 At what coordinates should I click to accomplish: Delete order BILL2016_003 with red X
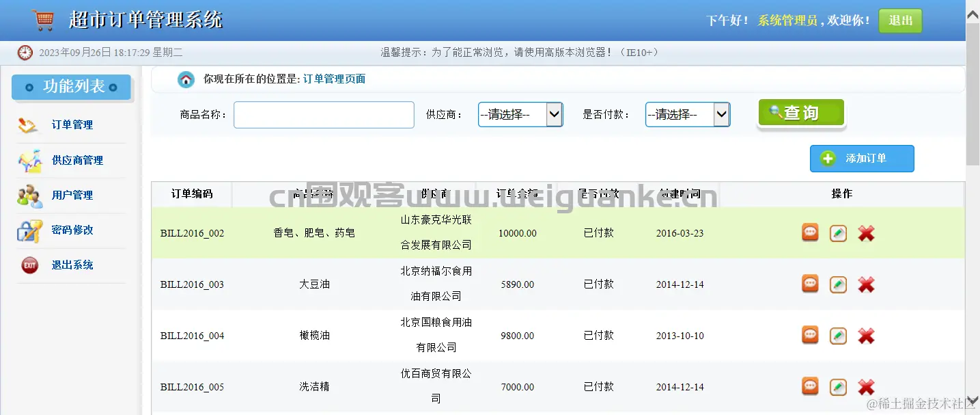click(x=866, y=284)
